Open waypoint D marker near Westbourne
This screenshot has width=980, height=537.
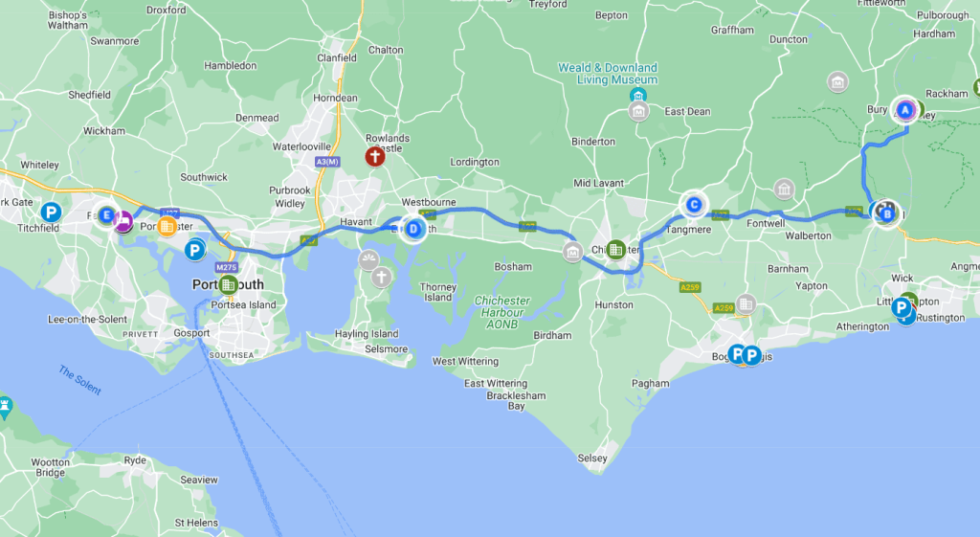tap(413, 229)
